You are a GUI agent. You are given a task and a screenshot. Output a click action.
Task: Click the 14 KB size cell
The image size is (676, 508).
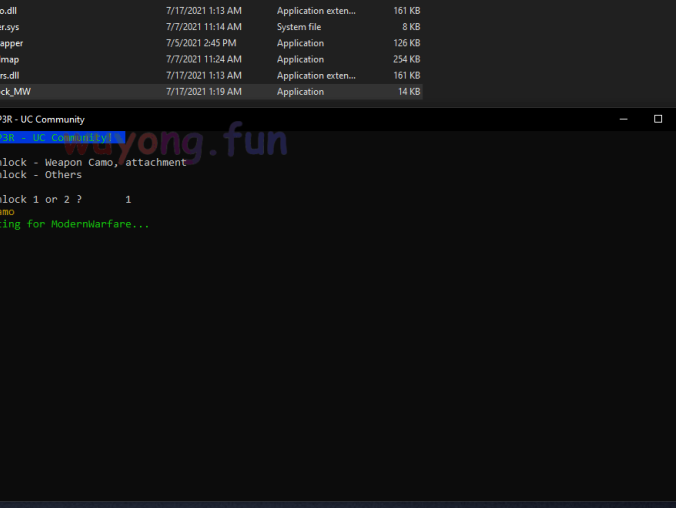408,92
